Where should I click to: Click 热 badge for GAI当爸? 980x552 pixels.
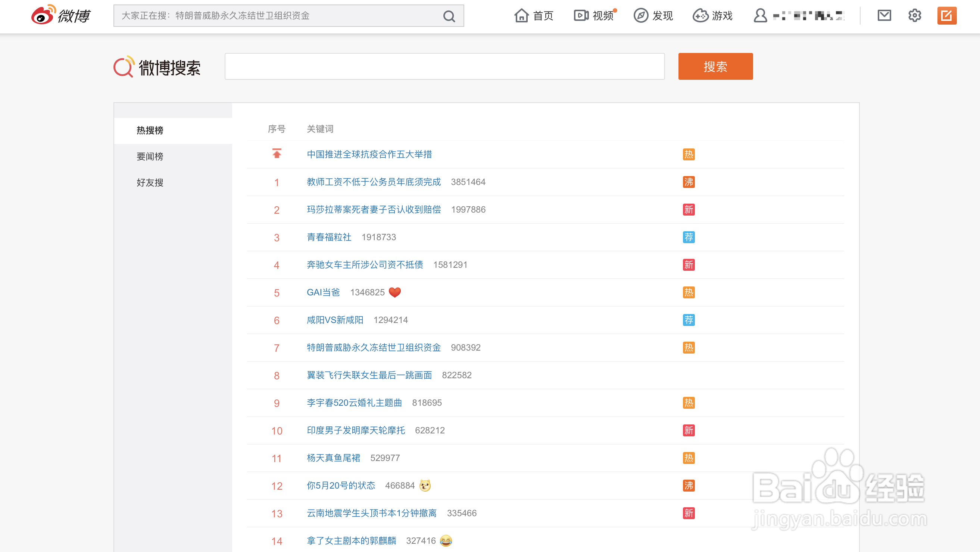[x=689, y=292]
